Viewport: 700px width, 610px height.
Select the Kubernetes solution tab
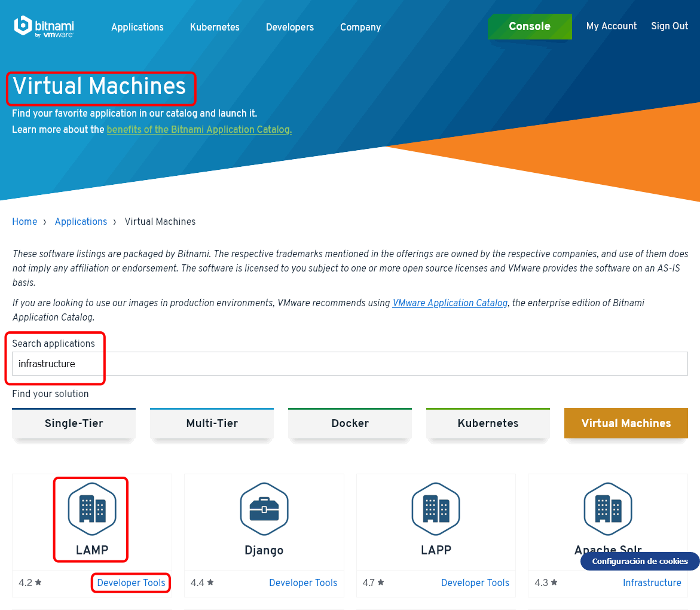(488, 423)
